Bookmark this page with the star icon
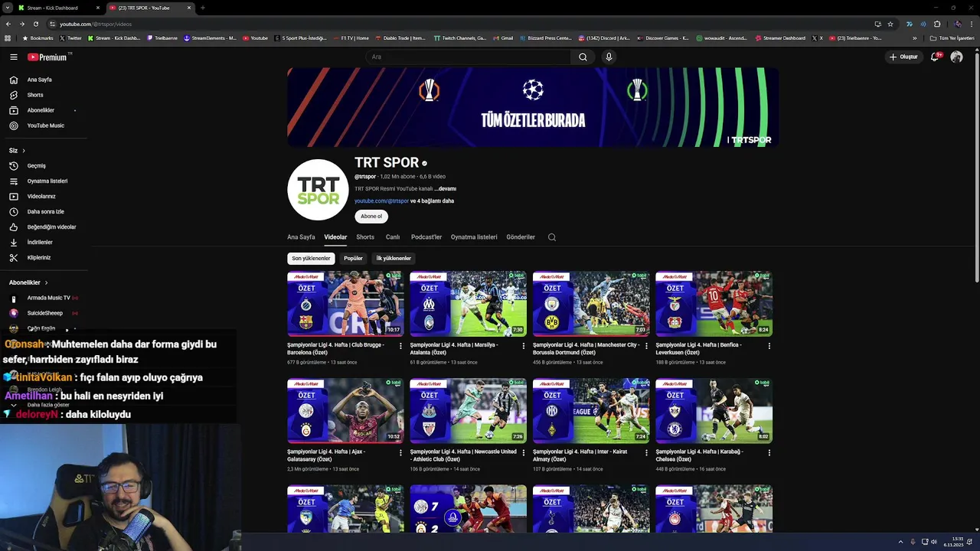Image resolution: width=980 pixels, height=551 pixels. pos(890,24)
